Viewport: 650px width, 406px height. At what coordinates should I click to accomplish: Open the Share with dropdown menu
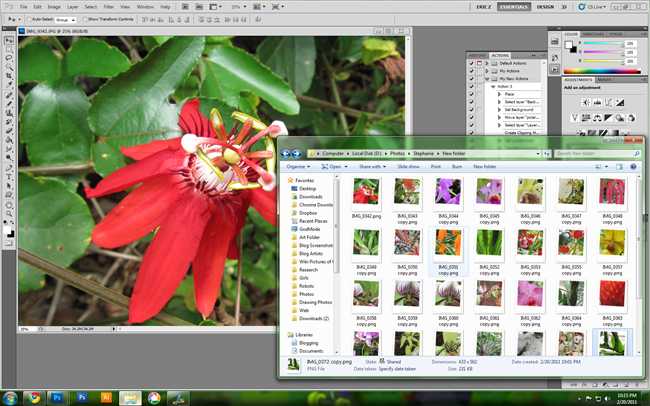click(372, 167)
